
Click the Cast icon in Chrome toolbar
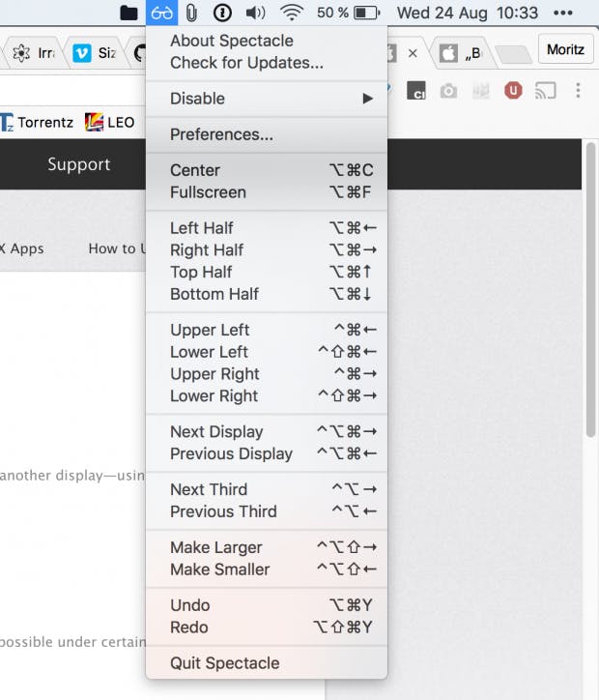click(x=546, y=91)
